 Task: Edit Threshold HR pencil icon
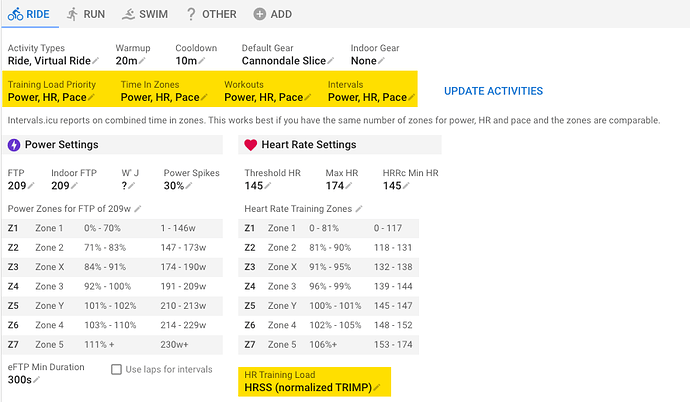pyautogui.click(x=268, y=186)
